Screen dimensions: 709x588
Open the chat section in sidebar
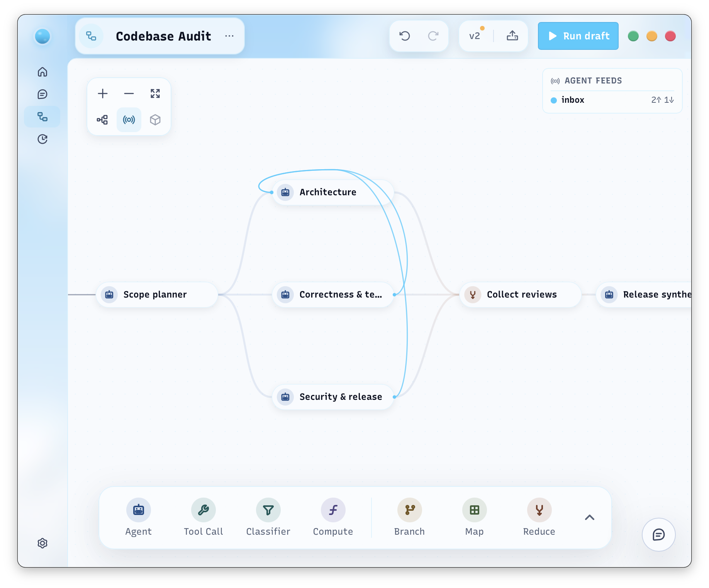pos(42,94)
